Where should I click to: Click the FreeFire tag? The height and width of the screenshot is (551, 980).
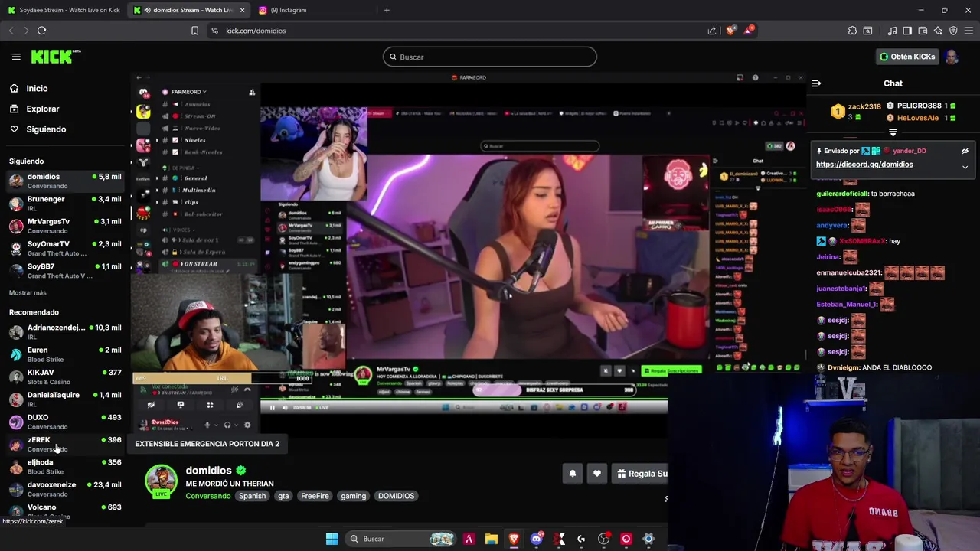tap(315, 496)
